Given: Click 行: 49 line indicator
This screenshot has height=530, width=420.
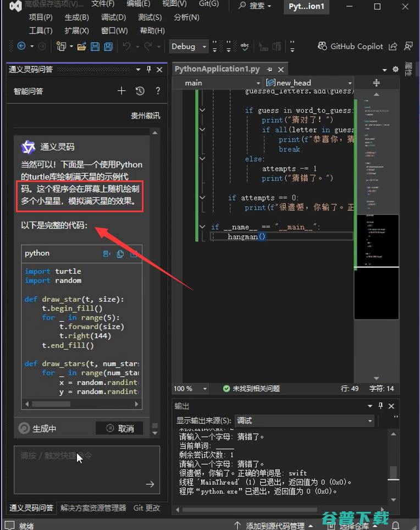Looking at the screenshot, I should tap(350, 389).
